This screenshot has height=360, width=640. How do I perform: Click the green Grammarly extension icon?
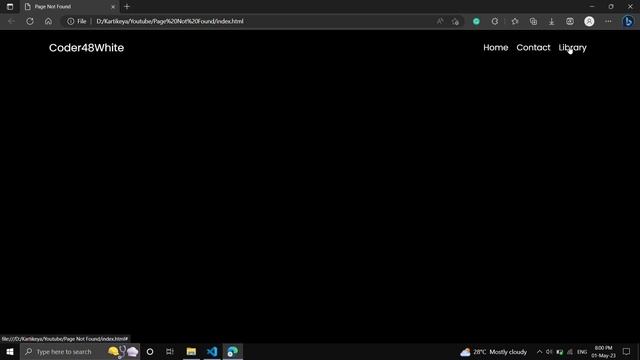[476, 21]
